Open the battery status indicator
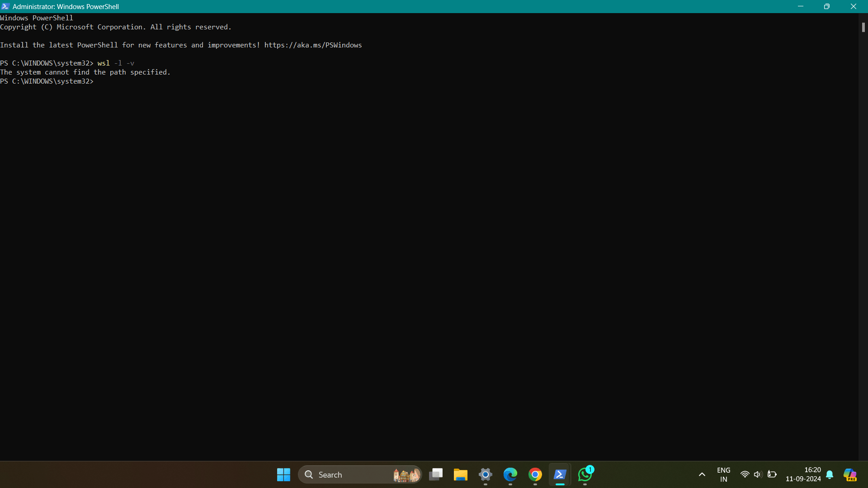The height and width of the screenshot is (488, 868). tap(772, 474)
